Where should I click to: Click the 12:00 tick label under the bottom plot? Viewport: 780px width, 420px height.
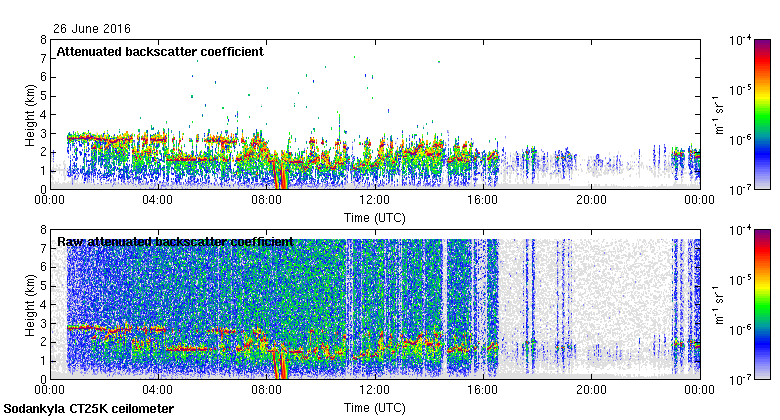tap(375, 390)
